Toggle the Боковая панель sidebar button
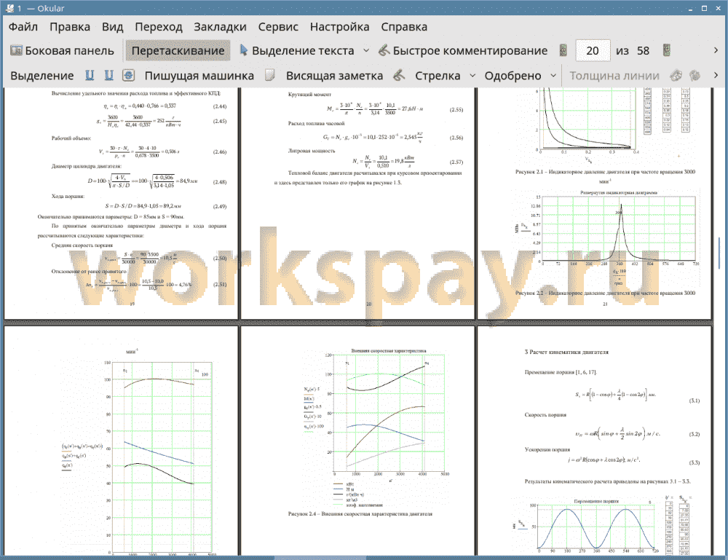 point(62,51)
